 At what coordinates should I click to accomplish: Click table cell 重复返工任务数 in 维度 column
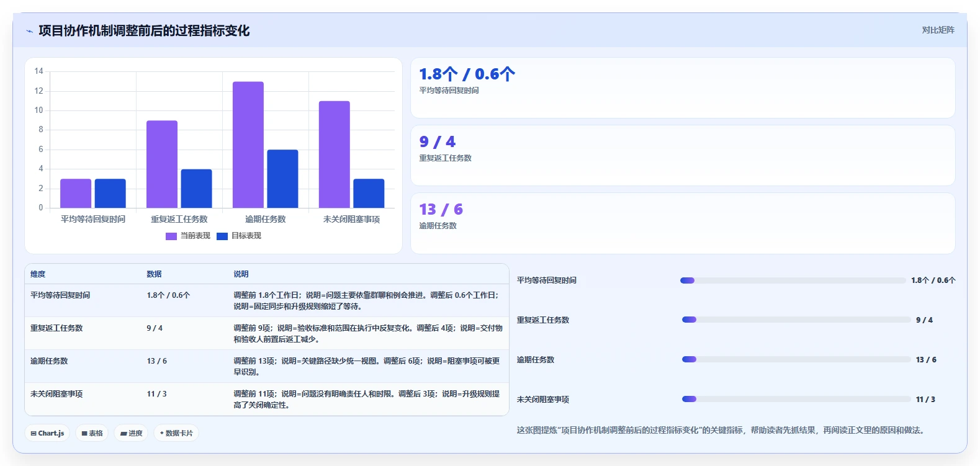56,328
